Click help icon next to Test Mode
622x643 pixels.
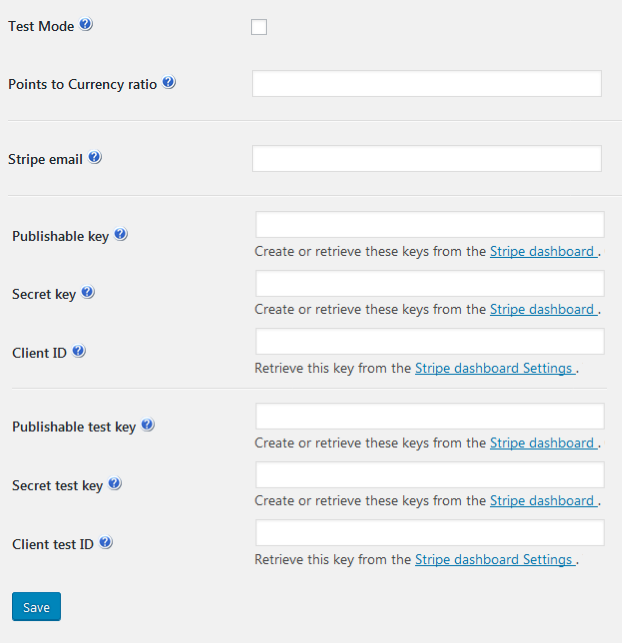pyautogui.click(x=86, y=24)
